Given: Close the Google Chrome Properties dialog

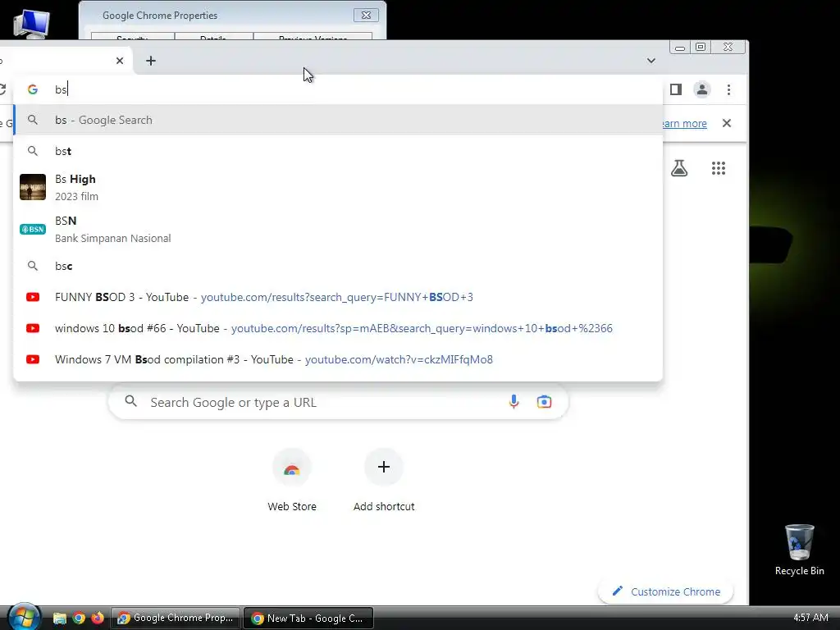Looking at the screenshot, I should click(x=366, y=15).
